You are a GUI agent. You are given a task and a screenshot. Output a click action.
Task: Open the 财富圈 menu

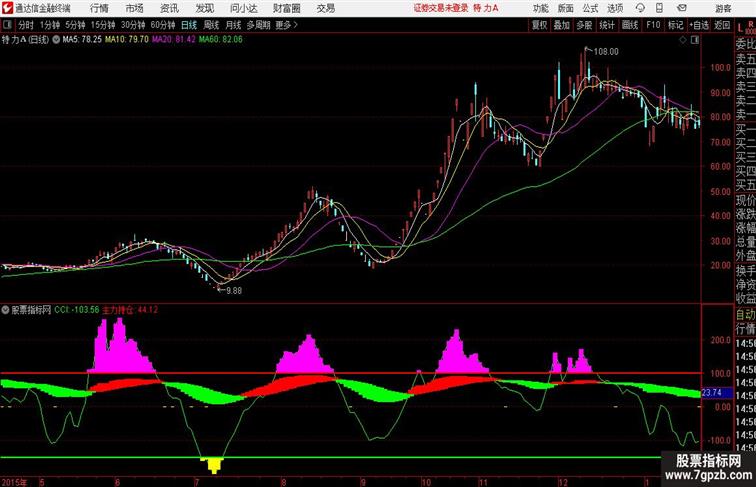(286, 8)
